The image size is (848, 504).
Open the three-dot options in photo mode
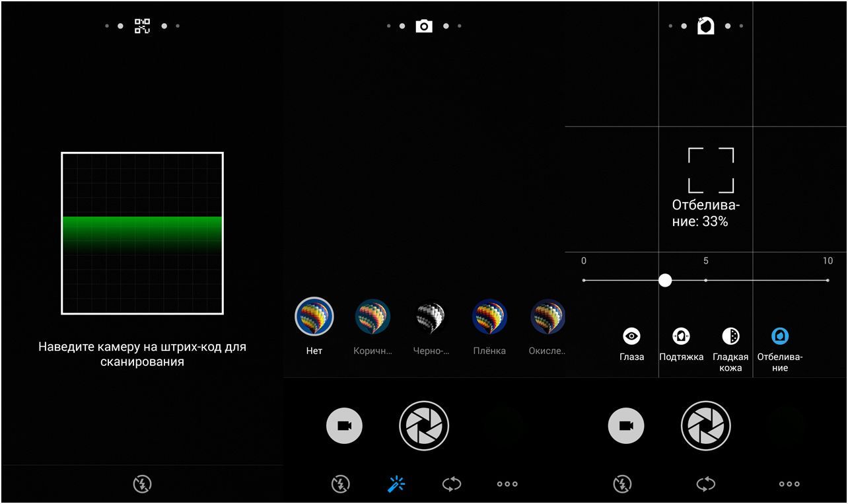coord(506,484)
